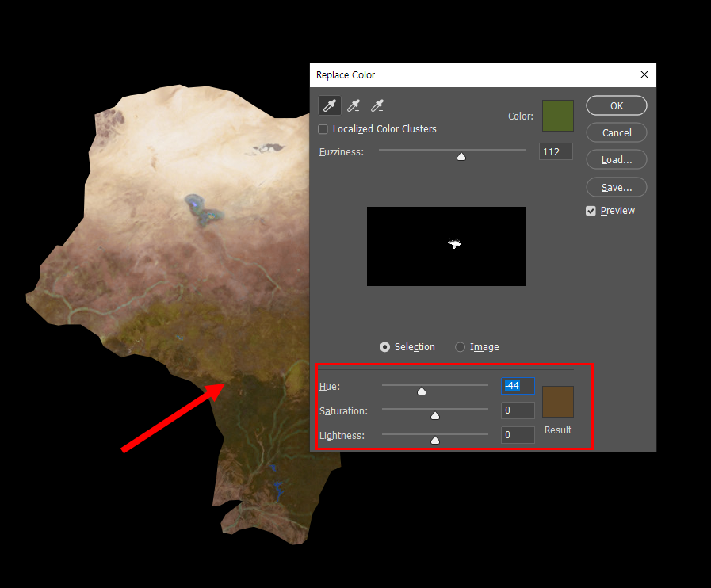Click the Lightness label
The height and width of the screenshot is (588, 711).
click(342, 436)
